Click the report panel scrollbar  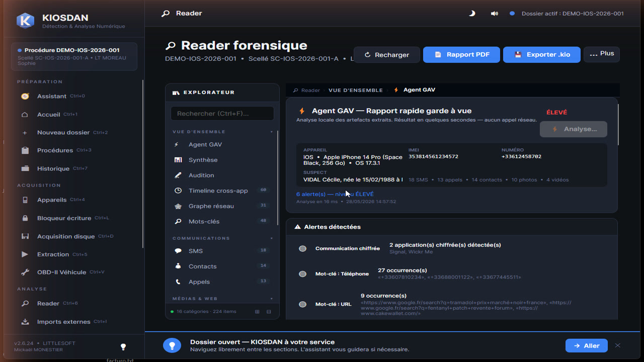coord(618,124)
